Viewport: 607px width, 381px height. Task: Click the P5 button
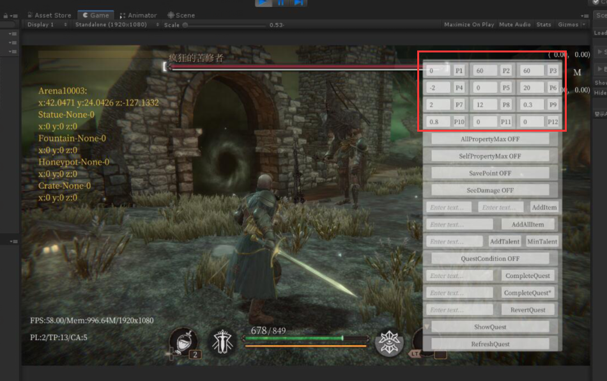[x=506, y=88]
